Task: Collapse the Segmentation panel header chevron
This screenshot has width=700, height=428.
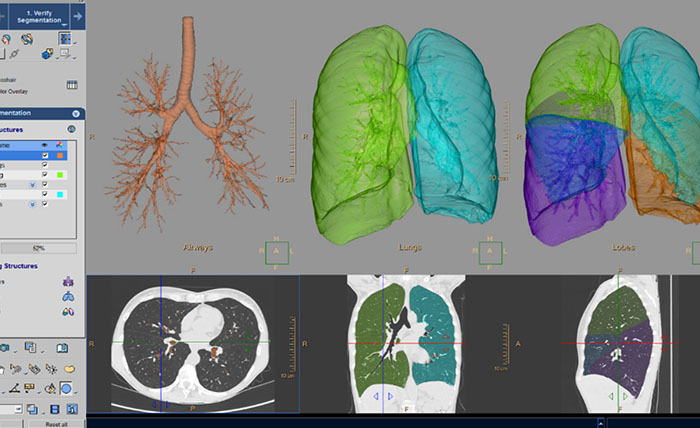Action: click(x=76, y=113)
